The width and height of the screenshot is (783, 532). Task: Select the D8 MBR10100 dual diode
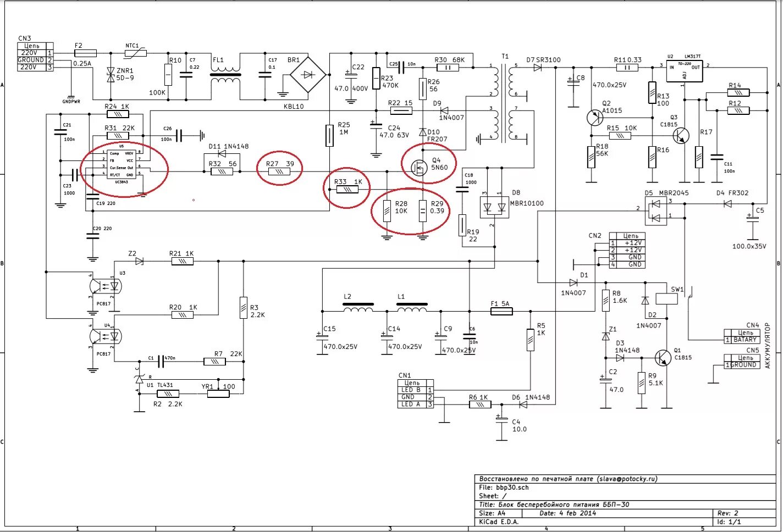494,207
